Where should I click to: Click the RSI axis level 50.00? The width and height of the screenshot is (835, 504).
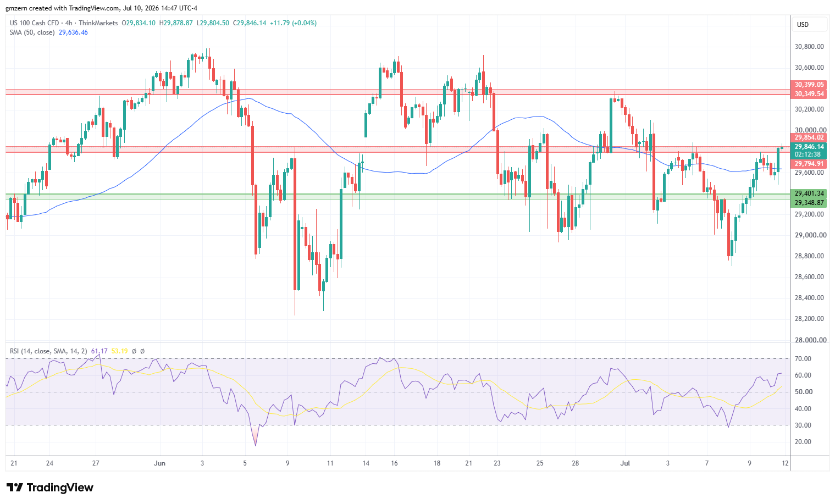coord(803,392)
